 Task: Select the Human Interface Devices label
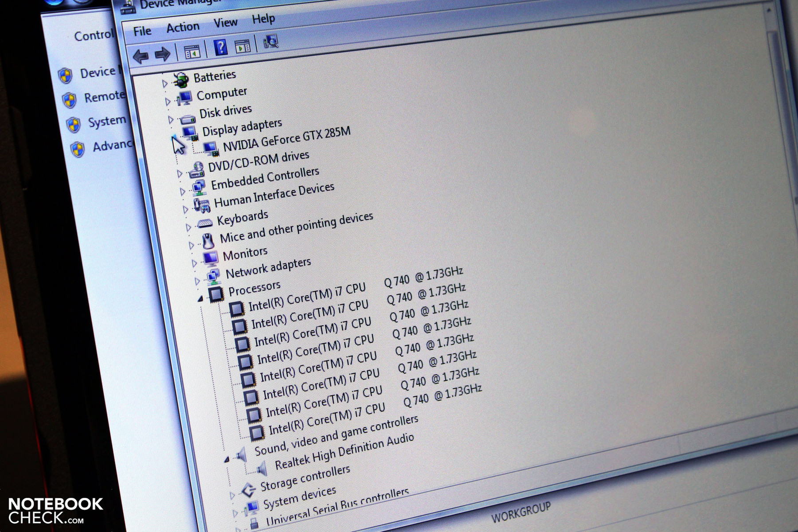[274, 195]
